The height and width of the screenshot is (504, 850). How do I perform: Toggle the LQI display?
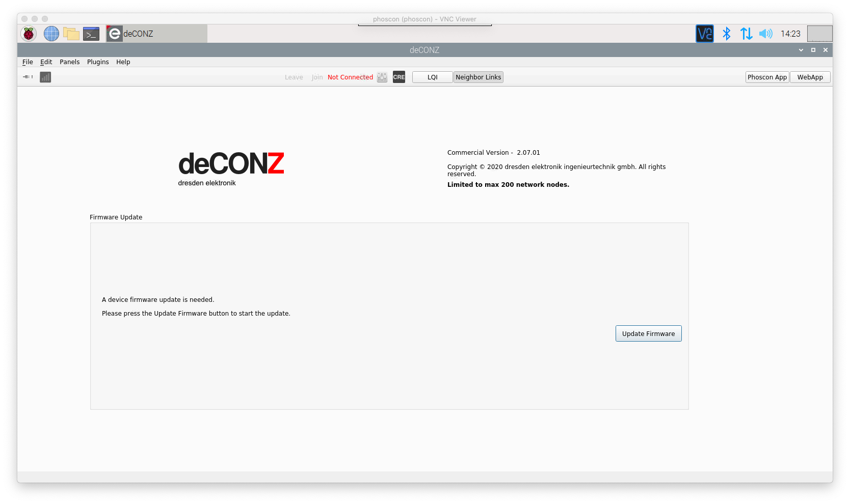coord(432,77)
